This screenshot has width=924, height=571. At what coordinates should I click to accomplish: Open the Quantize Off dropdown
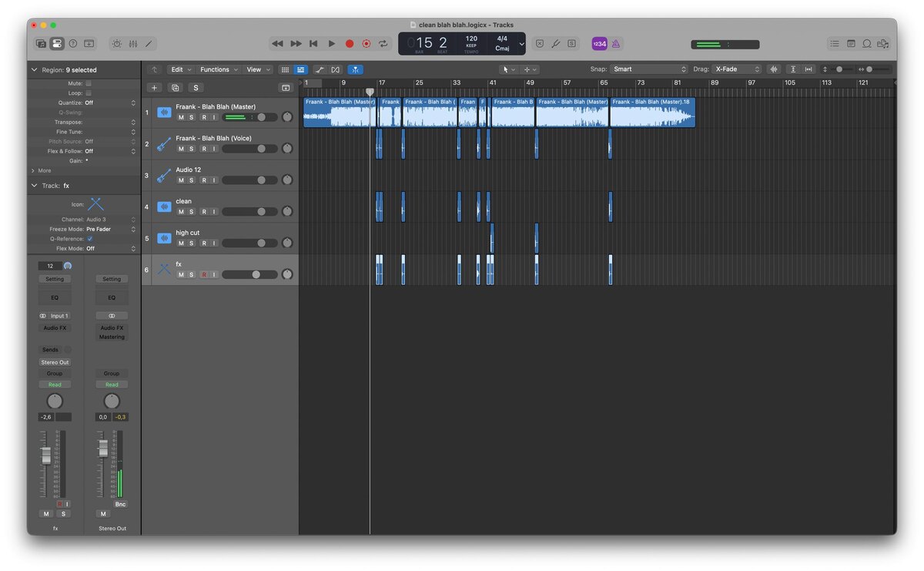(109, 102)
